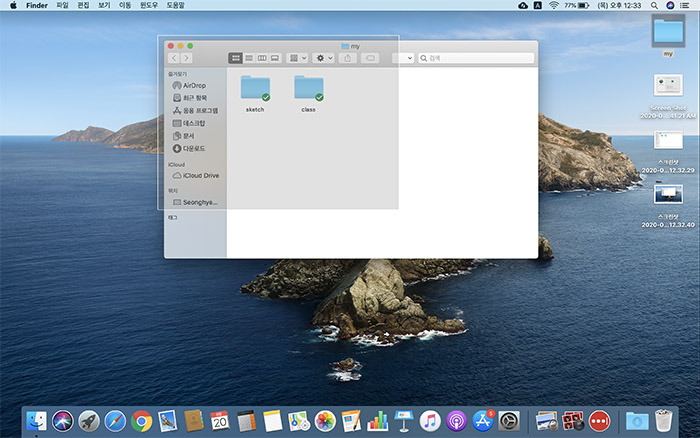Click the Share toolbar button

click(347, 58)
